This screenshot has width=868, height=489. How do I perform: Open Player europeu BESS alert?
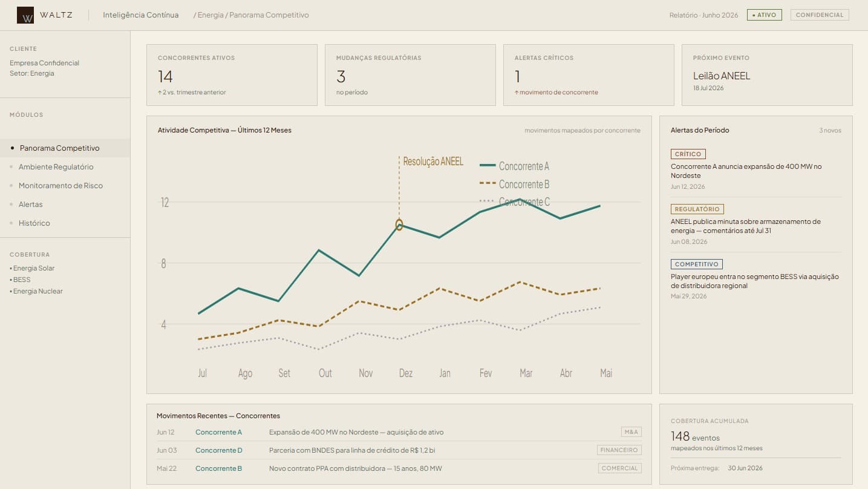click(755, 281)
